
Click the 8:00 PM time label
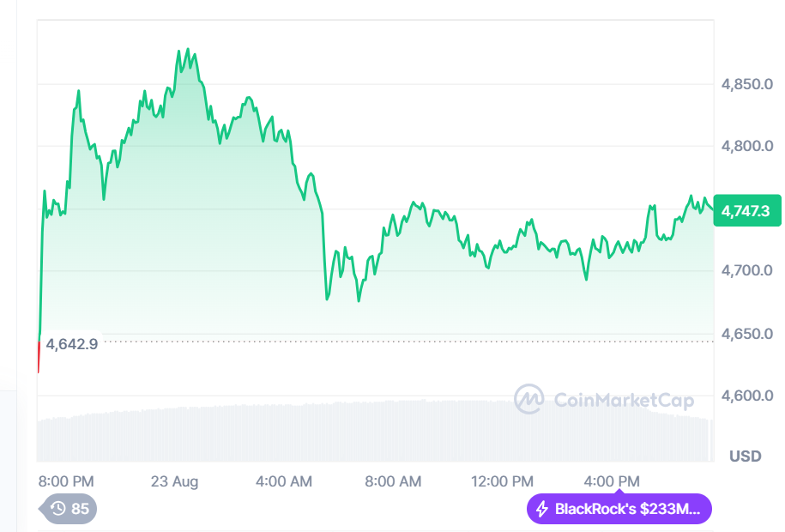point(65,482)
